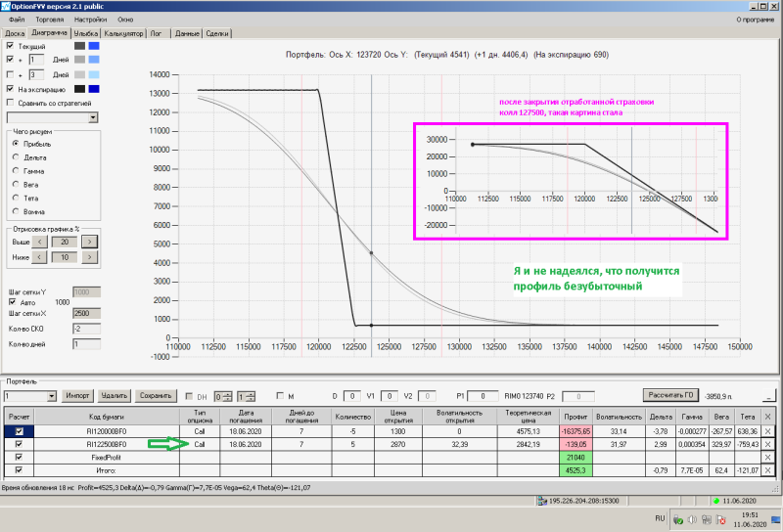Open the О программе menu
The height and width of the screenshot is (532, 783).
(x=755, y=20)
